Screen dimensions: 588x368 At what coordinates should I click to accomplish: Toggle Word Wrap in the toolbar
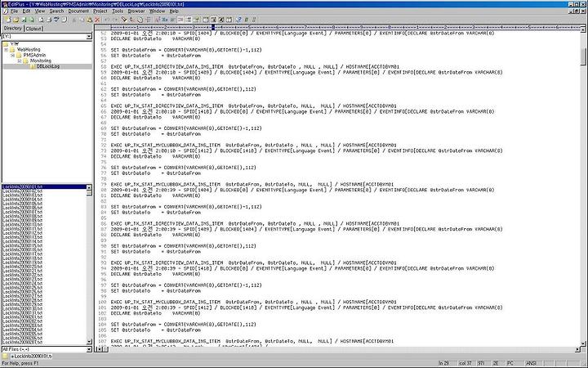click(x=173, y=20)
